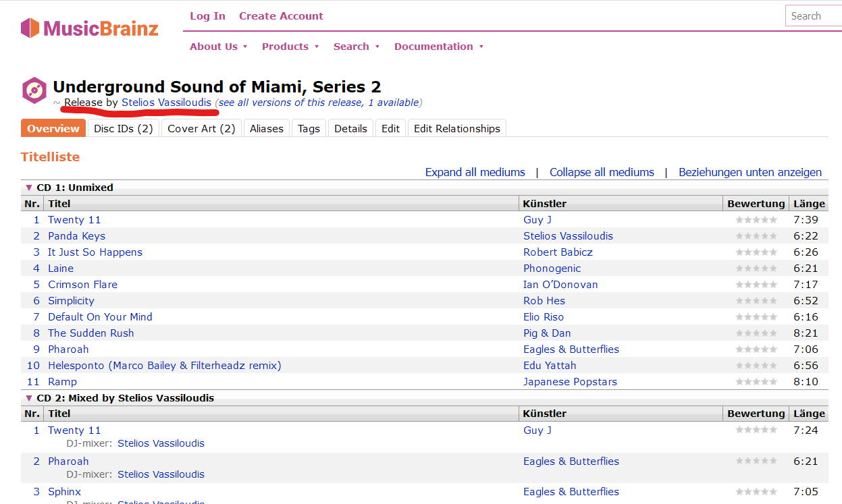The width and height of the screenshot is (842, 504).
Task: Collapse CD 1: Unmixed medium triangle
Action: 28,188
